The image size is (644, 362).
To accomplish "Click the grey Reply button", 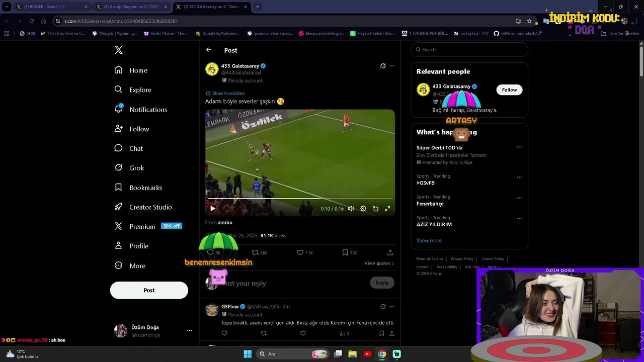I will click(382, 283).
